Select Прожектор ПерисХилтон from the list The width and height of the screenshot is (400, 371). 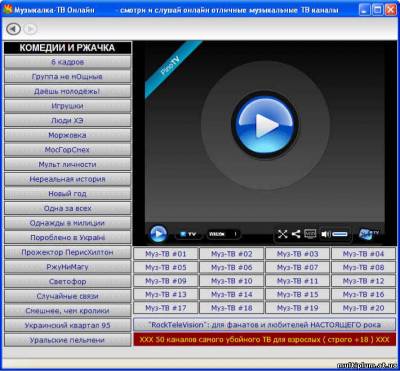point(68,252)
